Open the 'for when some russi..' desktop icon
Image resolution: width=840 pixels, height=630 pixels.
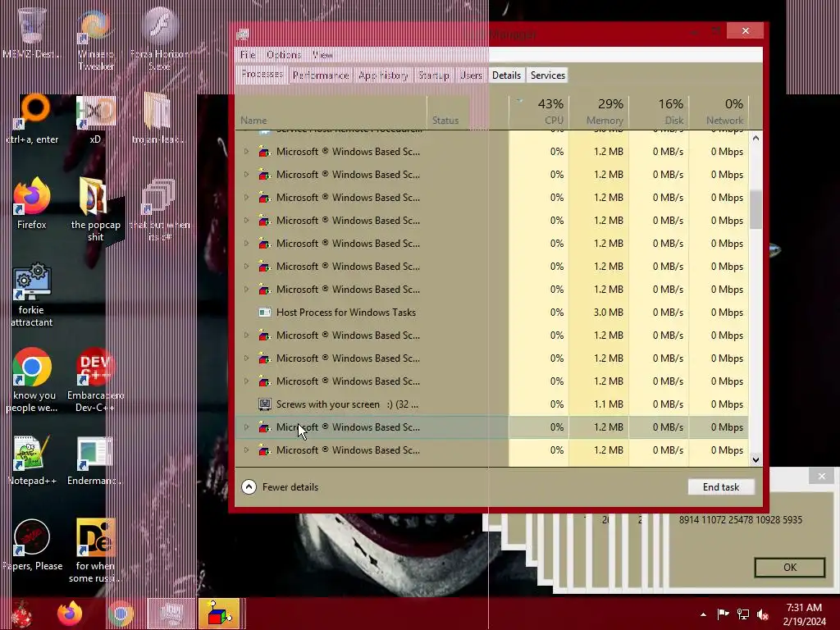pyautogui.click(x=95, y=550)
